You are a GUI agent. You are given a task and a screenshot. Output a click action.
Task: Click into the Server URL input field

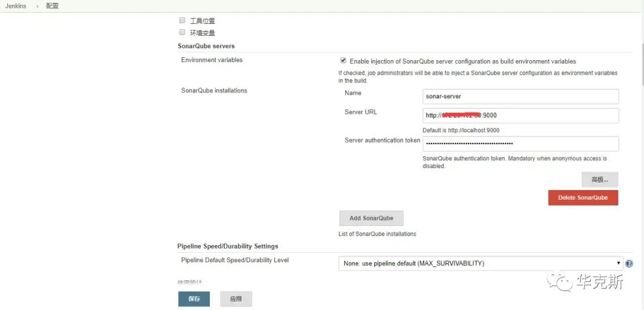click(x=520, y=116)
